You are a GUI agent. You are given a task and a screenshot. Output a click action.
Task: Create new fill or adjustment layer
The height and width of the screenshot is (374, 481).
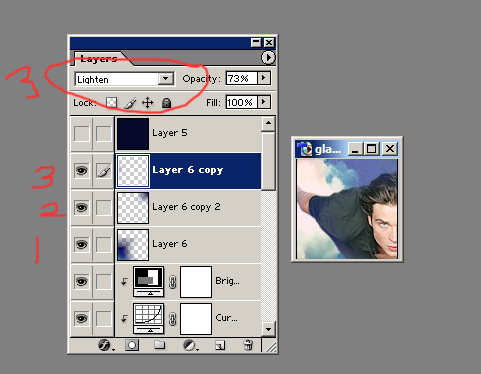click(x=190, y=345)
